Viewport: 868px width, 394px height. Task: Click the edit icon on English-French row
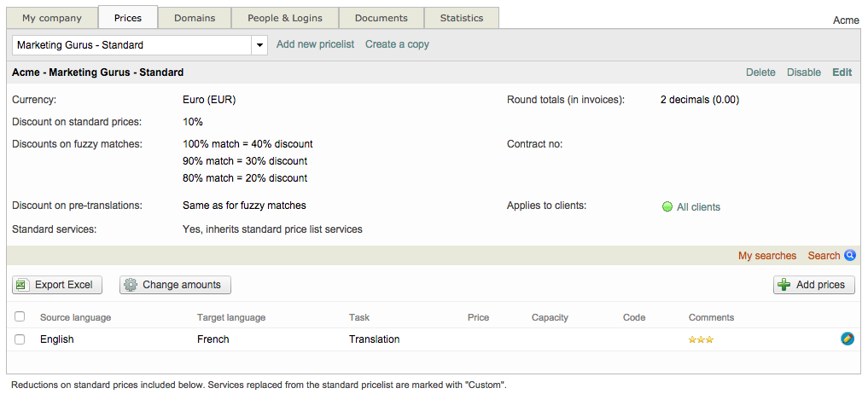tap(847, 339)
